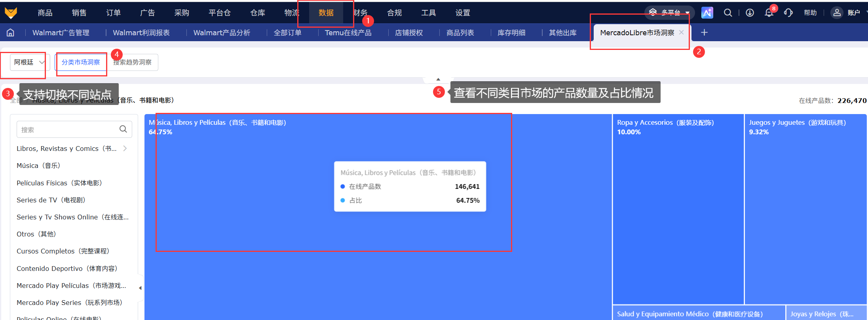The image size is (868, 320).
Task: Switch to Walmart利润报表 tab
Action: tap(141, 32)
